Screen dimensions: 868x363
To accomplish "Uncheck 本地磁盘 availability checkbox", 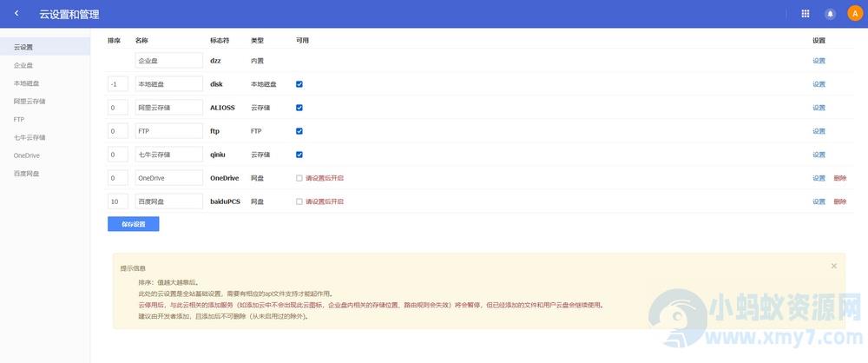I will 299,84.
